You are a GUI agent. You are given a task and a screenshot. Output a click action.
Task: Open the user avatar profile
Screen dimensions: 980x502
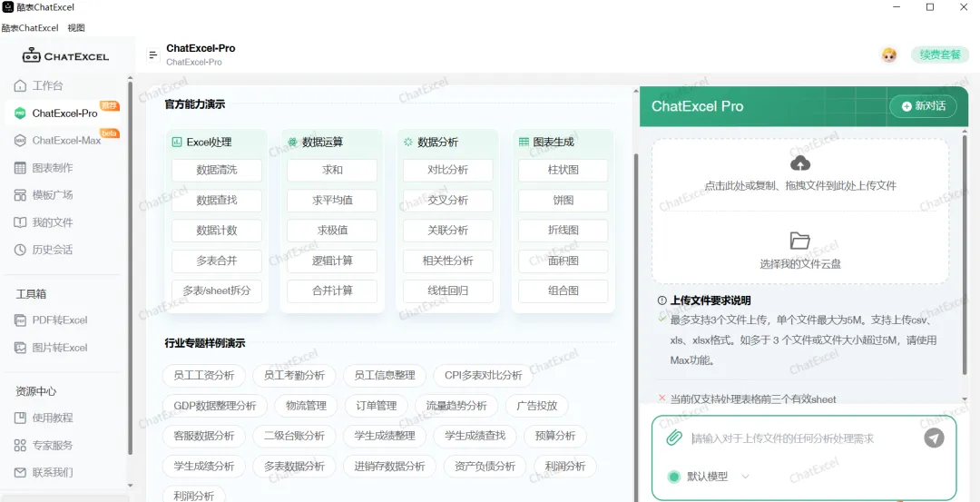[889, 55]
